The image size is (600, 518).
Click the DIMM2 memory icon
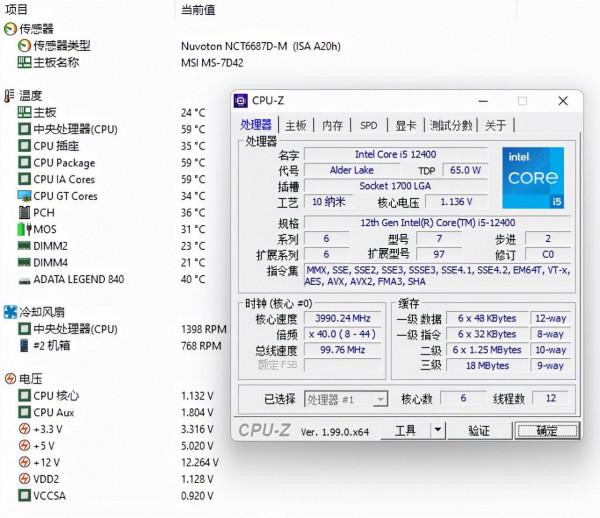pyautogui.click(x=24, y=246)
